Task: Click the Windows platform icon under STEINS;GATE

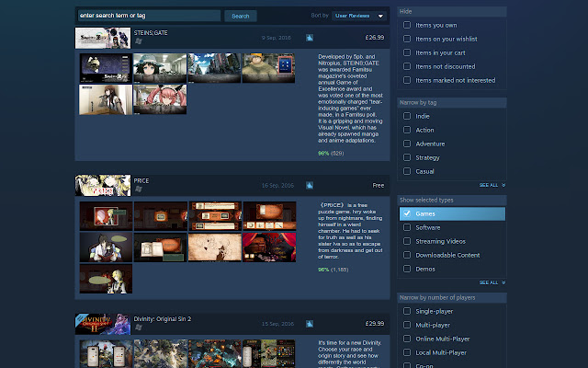Action: click(x=139, y=42)
